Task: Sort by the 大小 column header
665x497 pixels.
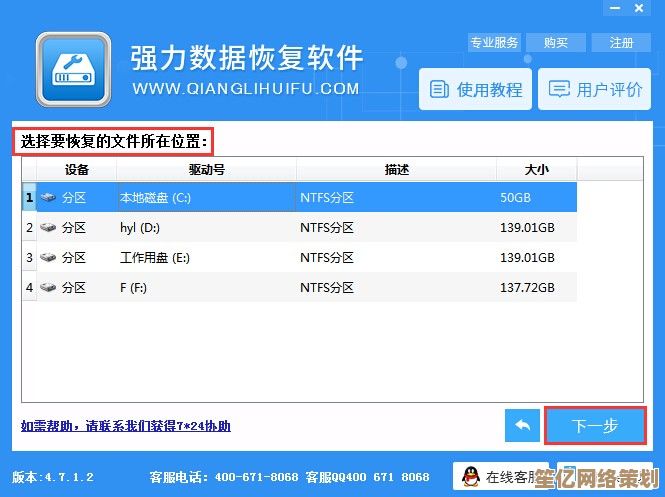Action: (536, 170)
